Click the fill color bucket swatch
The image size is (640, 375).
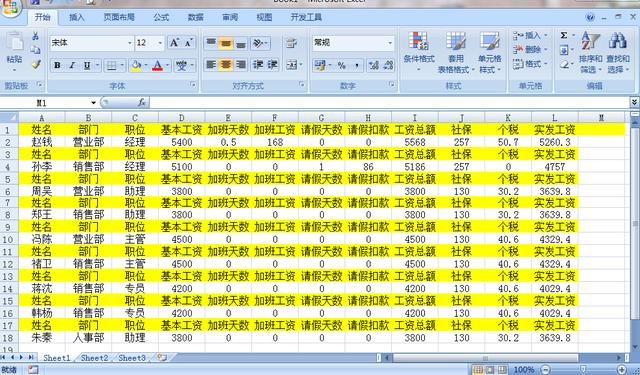point(137,65)
